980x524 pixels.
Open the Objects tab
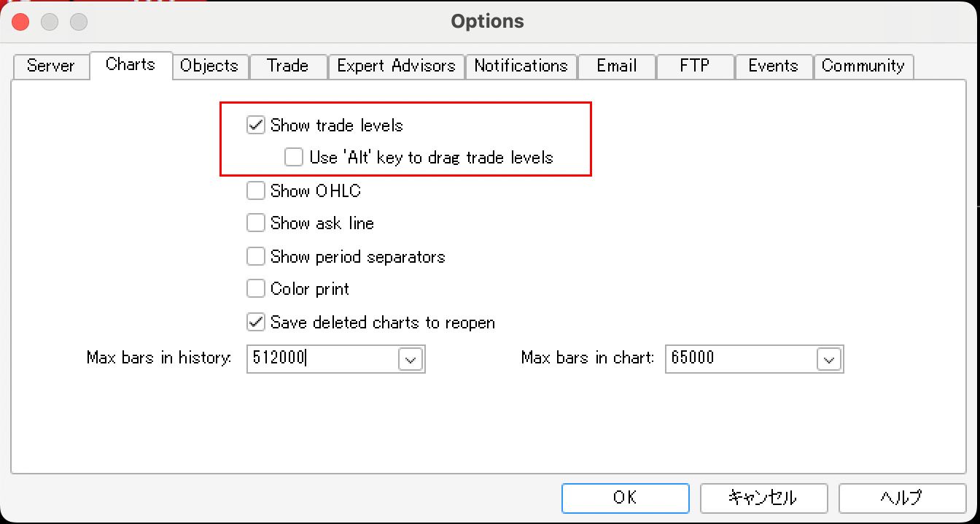click(x=209, y=66)
